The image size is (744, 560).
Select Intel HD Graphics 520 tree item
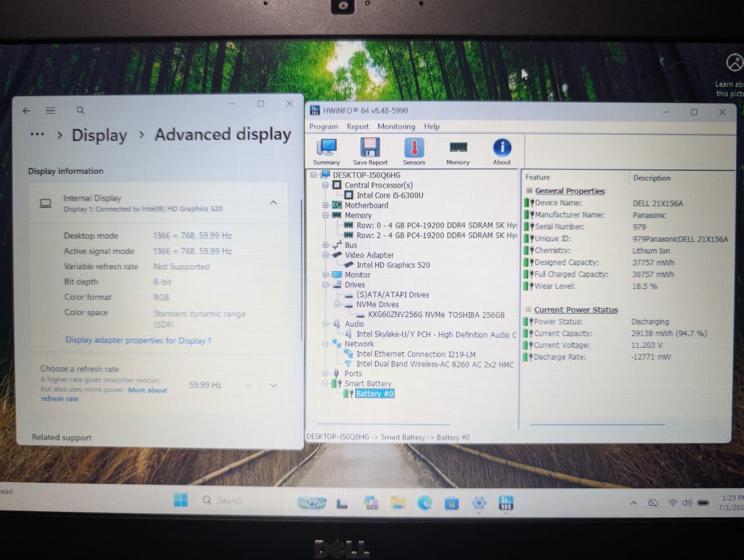393,265
